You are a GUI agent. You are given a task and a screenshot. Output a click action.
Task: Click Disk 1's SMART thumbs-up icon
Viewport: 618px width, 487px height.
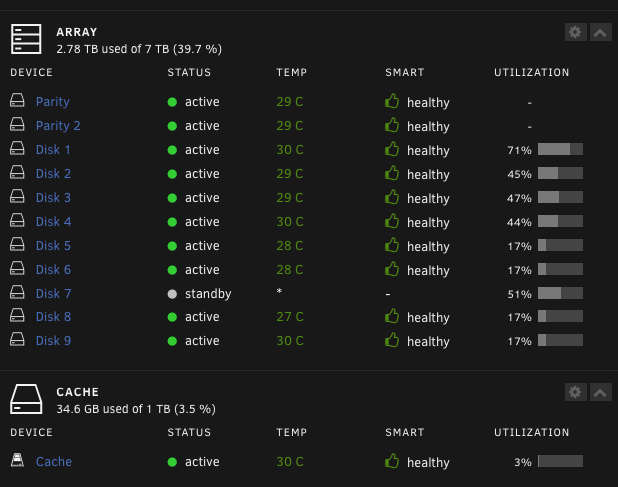point(392,149)
